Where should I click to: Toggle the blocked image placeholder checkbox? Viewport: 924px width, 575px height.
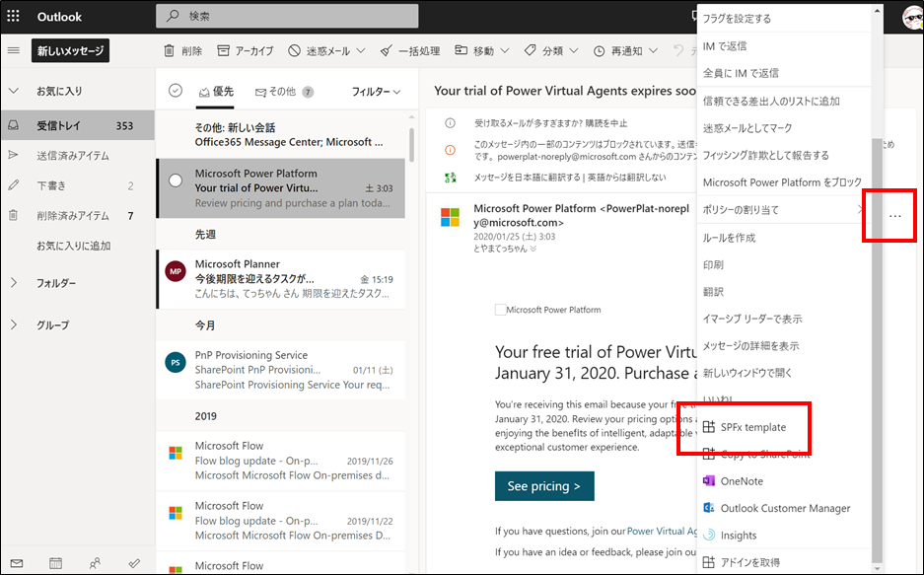click(x=500, y=310)
